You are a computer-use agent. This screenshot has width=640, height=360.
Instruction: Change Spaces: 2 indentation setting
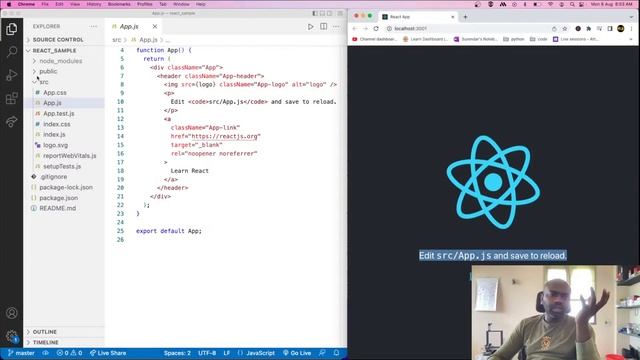click(x=177, y=353)
